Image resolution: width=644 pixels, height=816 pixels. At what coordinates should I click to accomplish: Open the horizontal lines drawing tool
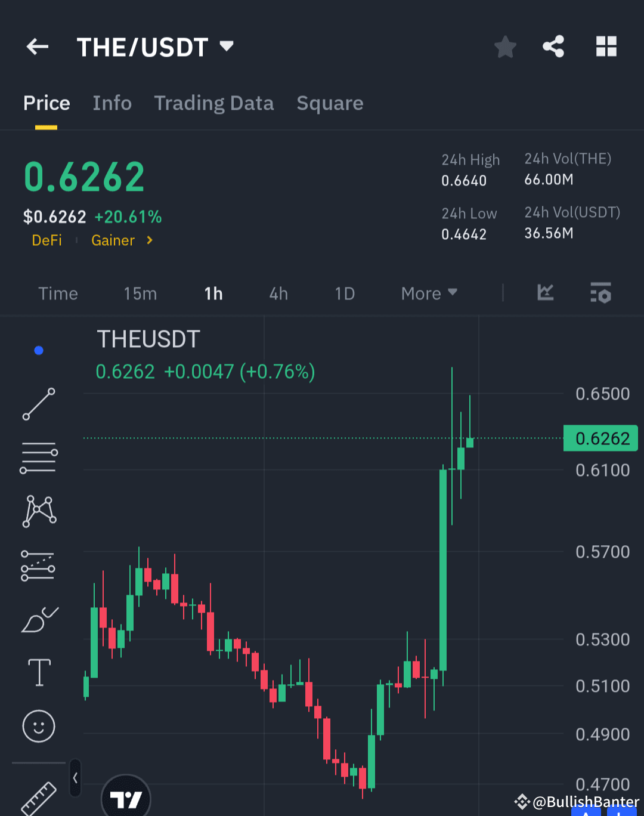pyautogui.click(x=38, y=458)
